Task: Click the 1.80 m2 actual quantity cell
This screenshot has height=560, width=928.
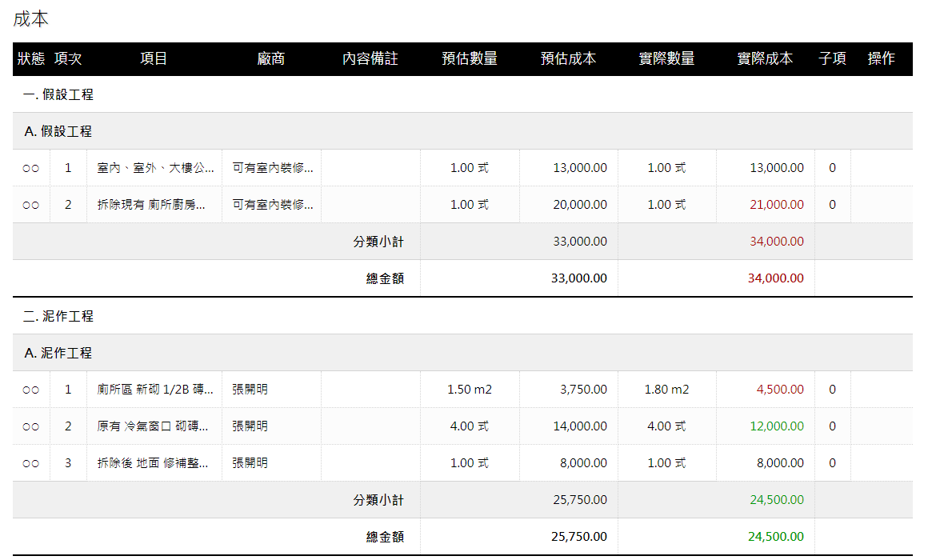Action: [x=666, y=390]
